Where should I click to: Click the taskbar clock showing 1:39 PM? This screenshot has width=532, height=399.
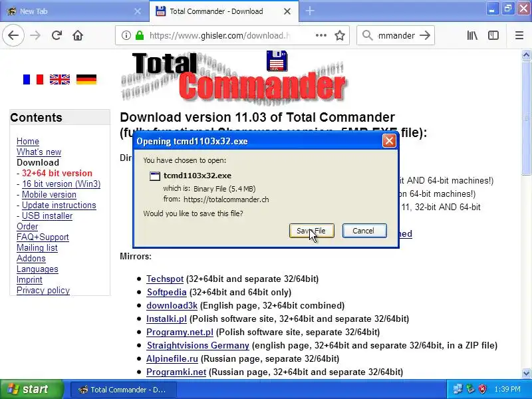click(507, 389)
